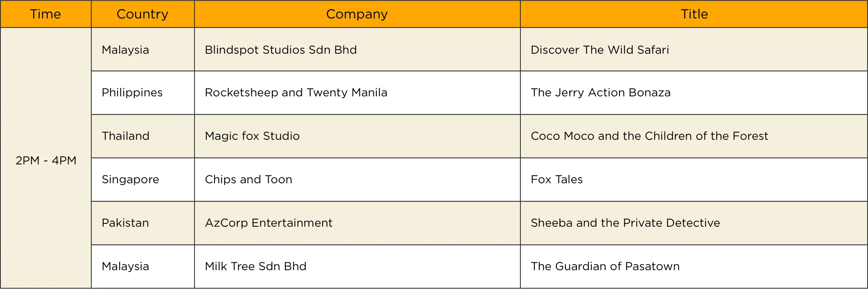Click the Country column header
This screenshot has height=289, width=868.
(142, 14)
